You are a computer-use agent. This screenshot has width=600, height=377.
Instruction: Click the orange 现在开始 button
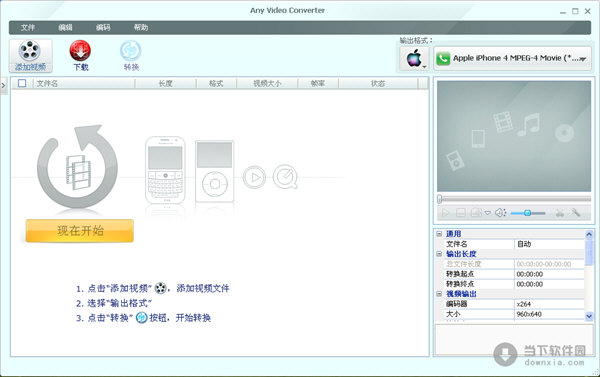[80, 231]
